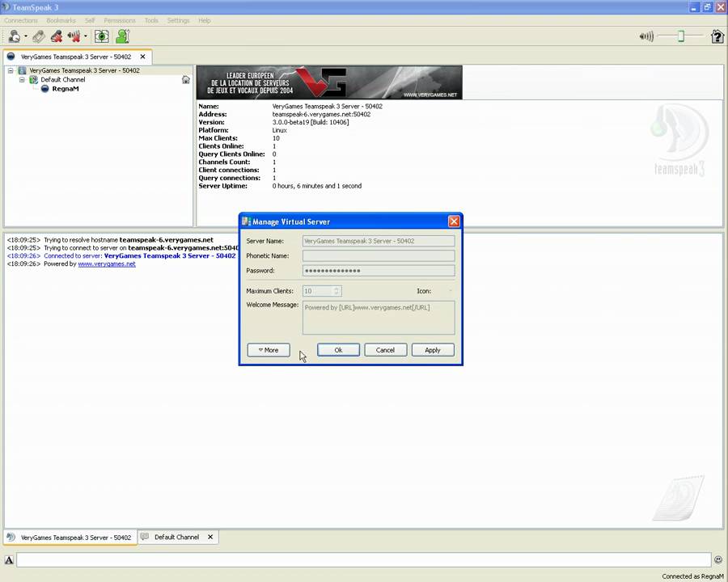This screenshot has height=582, width=728.
Task: Select the VeryGames server tab at the top
Action: pos(76,57)
